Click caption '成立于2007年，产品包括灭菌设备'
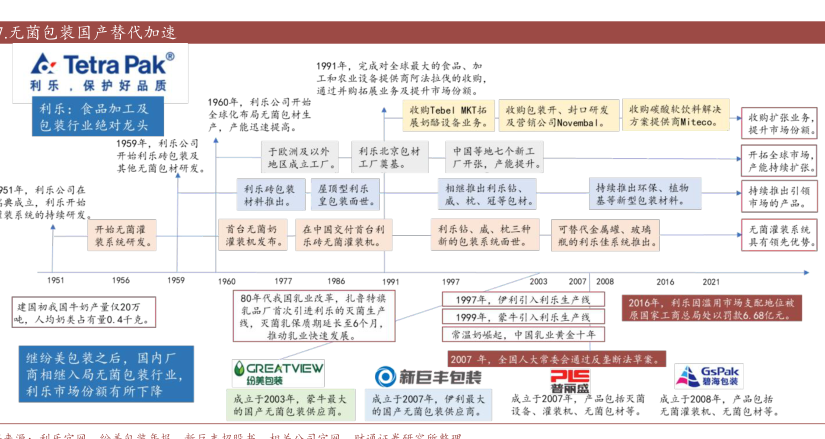825x439 pixels. pos(577,405)
